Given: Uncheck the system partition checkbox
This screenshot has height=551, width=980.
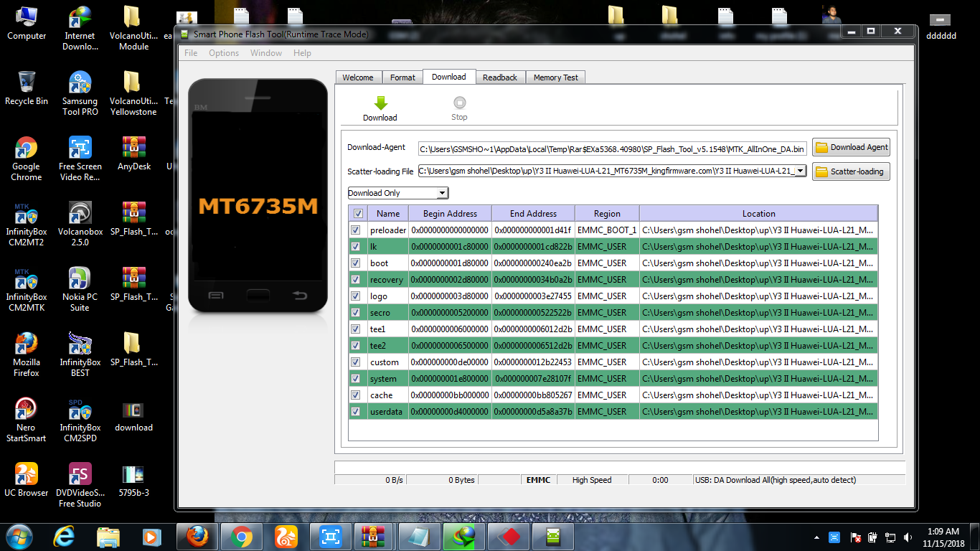Looking at the screenshot, I should 356,379.
